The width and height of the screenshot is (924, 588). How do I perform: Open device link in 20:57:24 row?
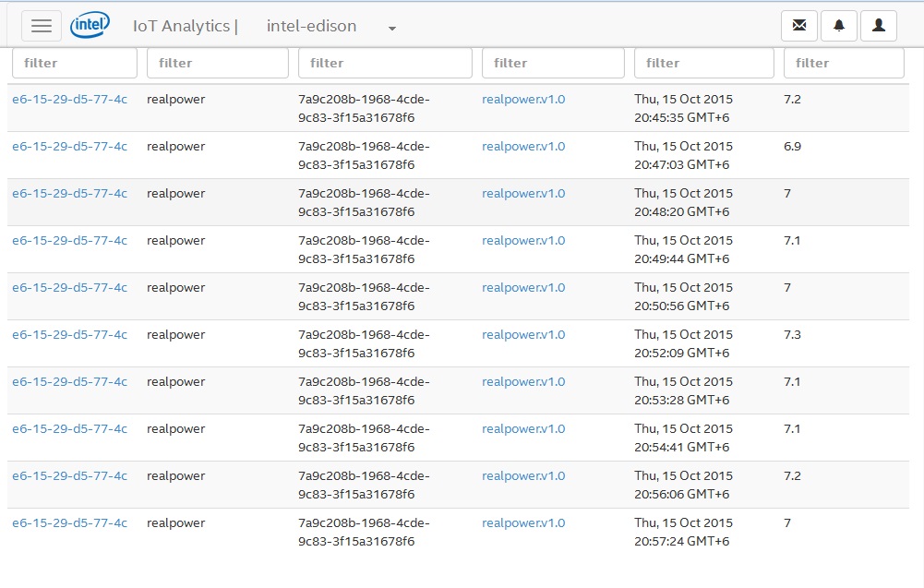[x=69, y=523]
